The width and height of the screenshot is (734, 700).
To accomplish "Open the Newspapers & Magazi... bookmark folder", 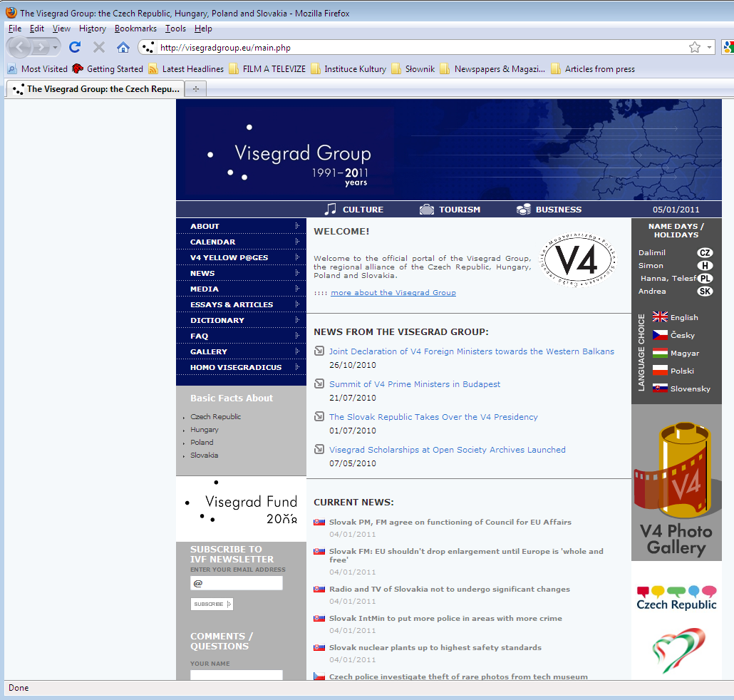I will click(x=493, y=69).
